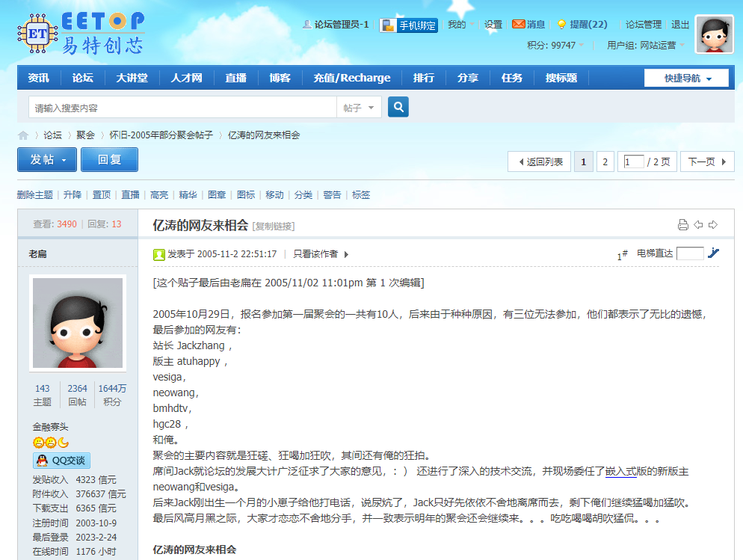
Task: Click the blue search magnifier icon
Action: 398,107
